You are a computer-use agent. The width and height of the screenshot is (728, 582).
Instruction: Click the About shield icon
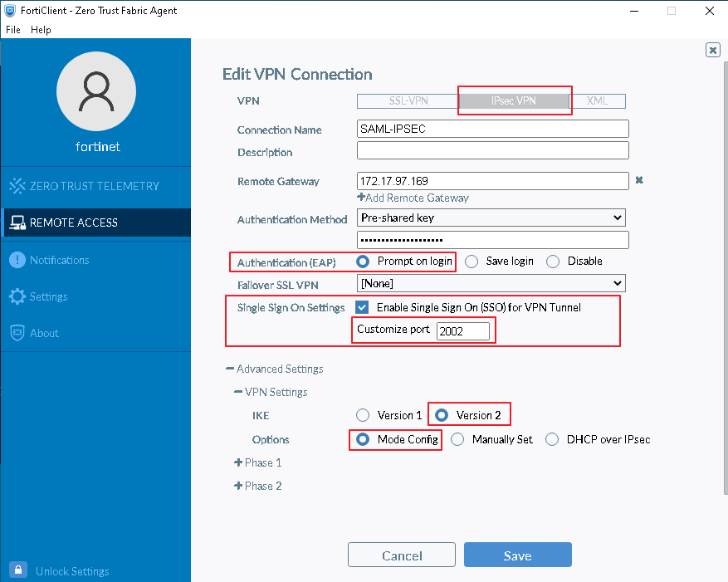coord(17,333)
